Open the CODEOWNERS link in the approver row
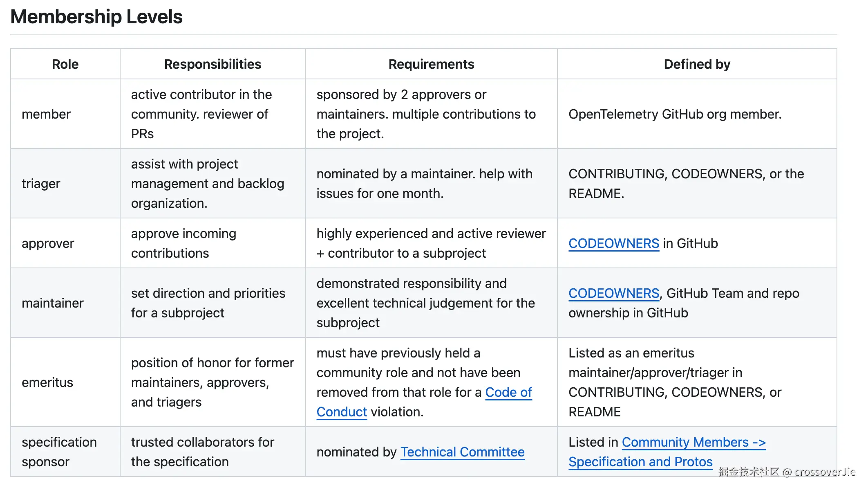Screen dimensions: 868x490 pyautogui.click(x=613, y=243)
